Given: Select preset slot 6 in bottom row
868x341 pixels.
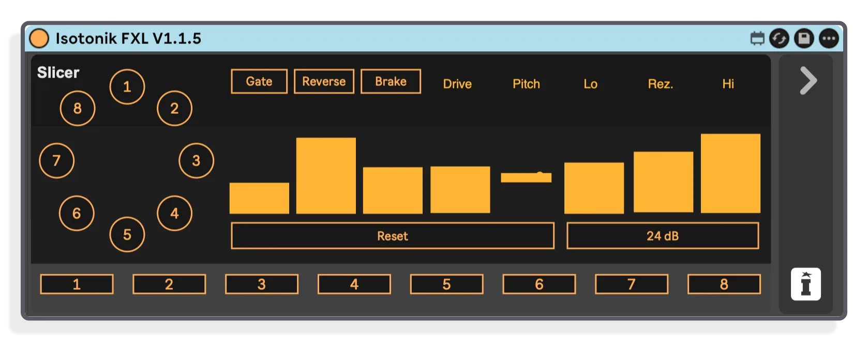Looking at the screenshot, I should click(539, 284).
